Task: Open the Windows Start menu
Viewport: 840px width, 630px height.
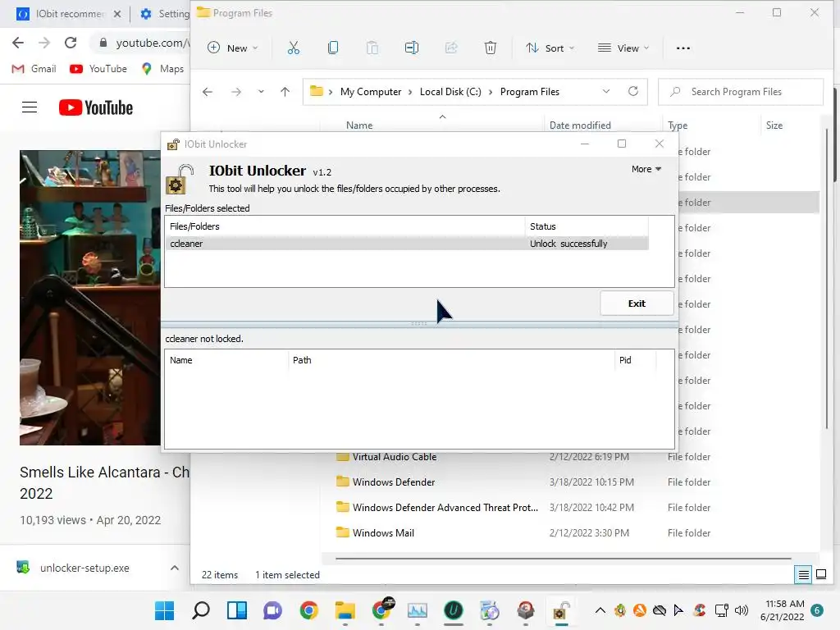Action: pyautogui.click(x=164, y=610)
